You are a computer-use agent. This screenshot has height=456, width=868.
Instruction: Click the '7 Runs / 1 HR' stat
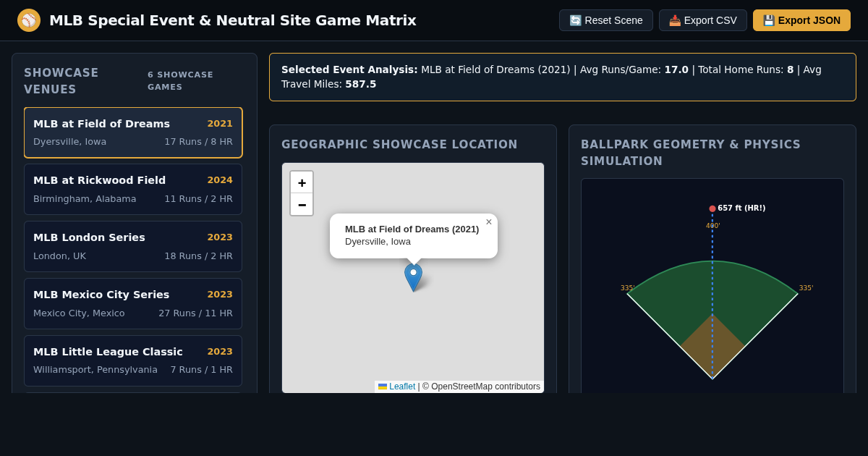tap(202, 370)
